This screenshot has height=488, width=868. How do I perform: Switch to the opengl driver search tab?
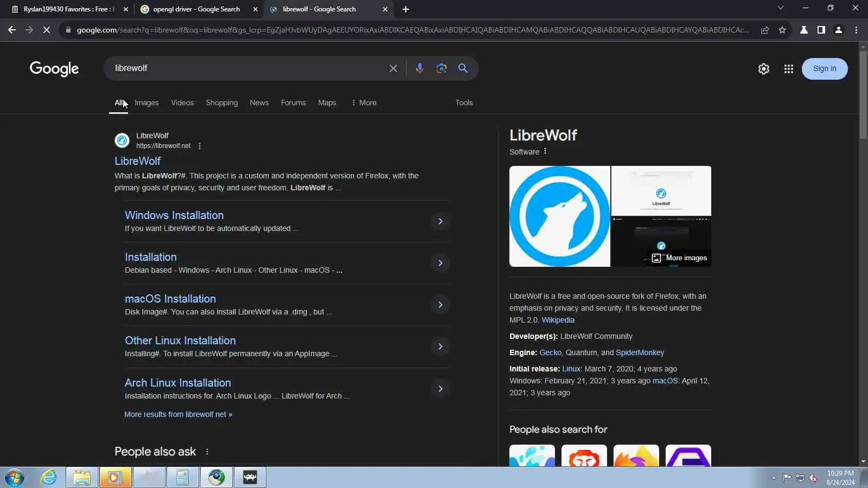199,9
